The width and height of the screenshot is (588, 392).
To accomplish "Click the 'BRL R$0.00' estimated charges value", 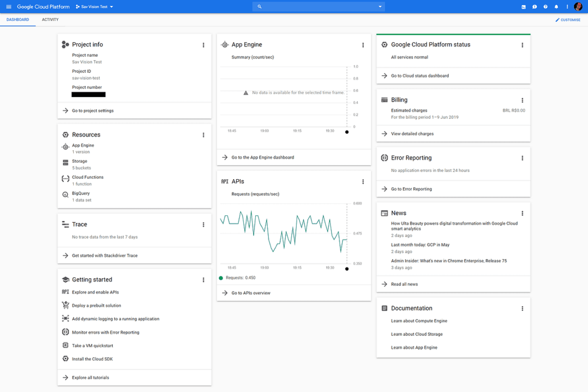I will [x=514, y=111].
